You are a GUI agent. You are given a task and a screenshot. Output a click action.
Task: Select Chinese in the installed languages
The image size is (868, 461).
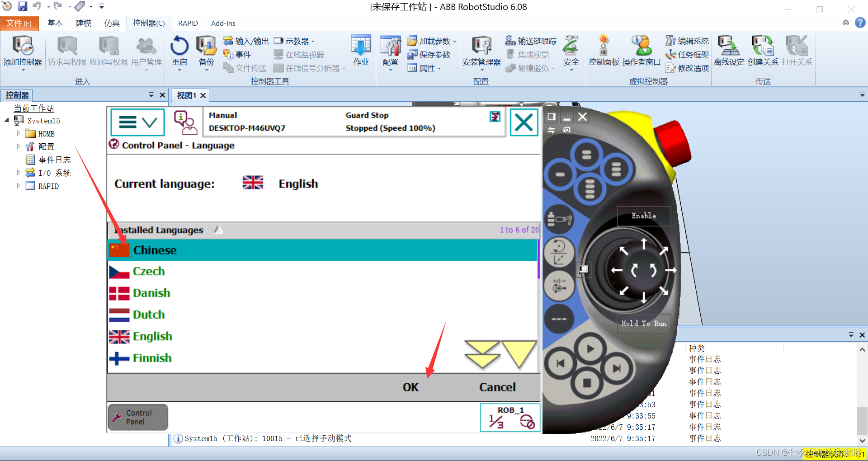pyautogui.click(x=322, y=250)
